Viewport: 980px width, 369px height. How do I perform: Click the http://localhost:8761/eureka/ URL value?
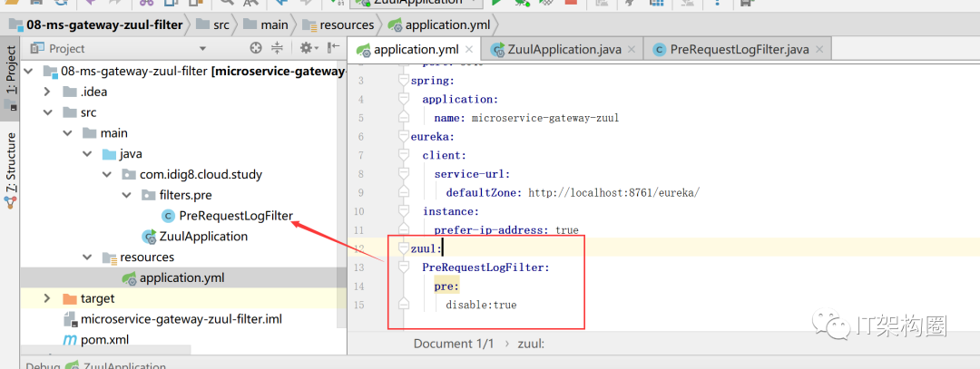tap(613, 193)
